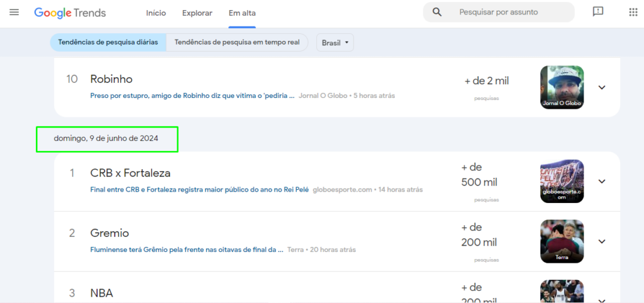The image size is (644, 303).
Task: Select Tendências de pesquisa diárias
Action: tap(108, 42)
